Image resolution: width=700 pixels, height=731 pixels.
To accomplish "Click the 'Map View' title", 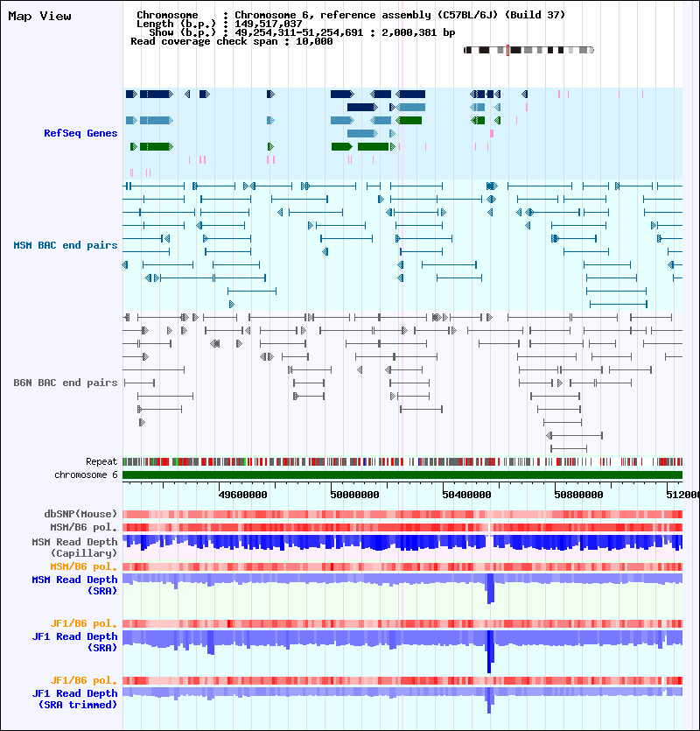I will coord(39,17).
